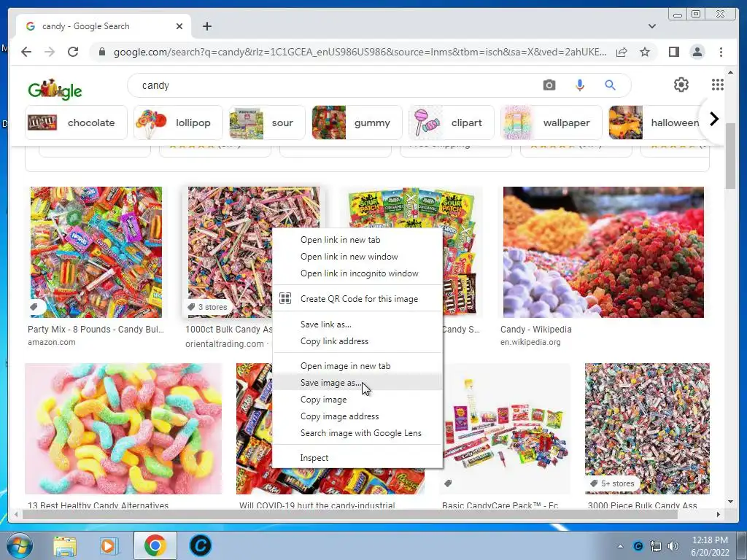The width and height of the screenshot is (747, 560).
Task: Open the Google apps grid icon
Action: click(x=718, y=85)
